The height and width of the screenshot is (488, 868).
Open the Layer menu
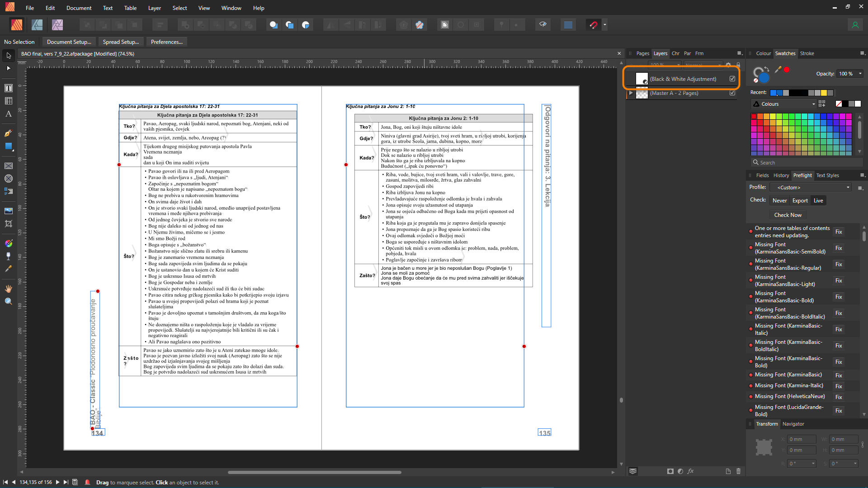point(155,8)
